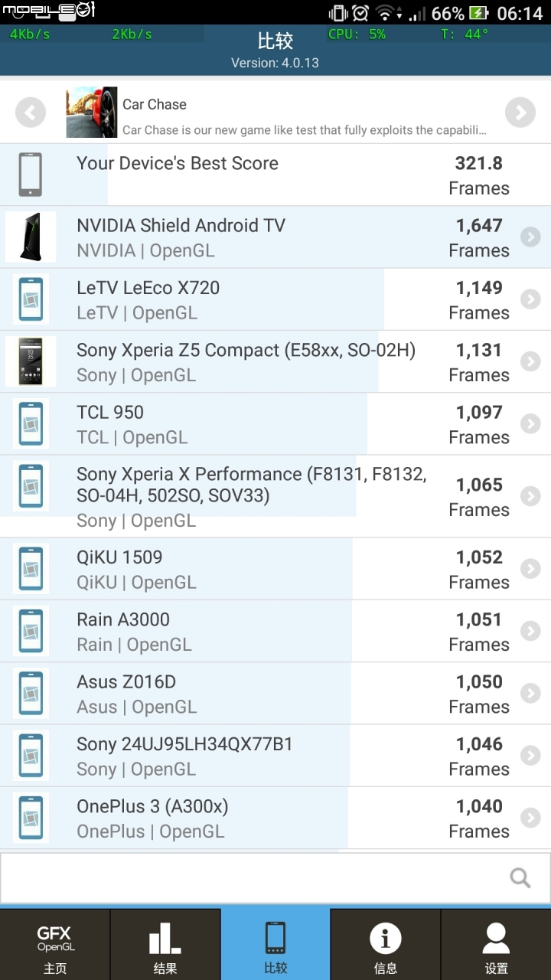Expand QiKU 1509 result chevron
551x980 pixels.
(x=530, y=569)
